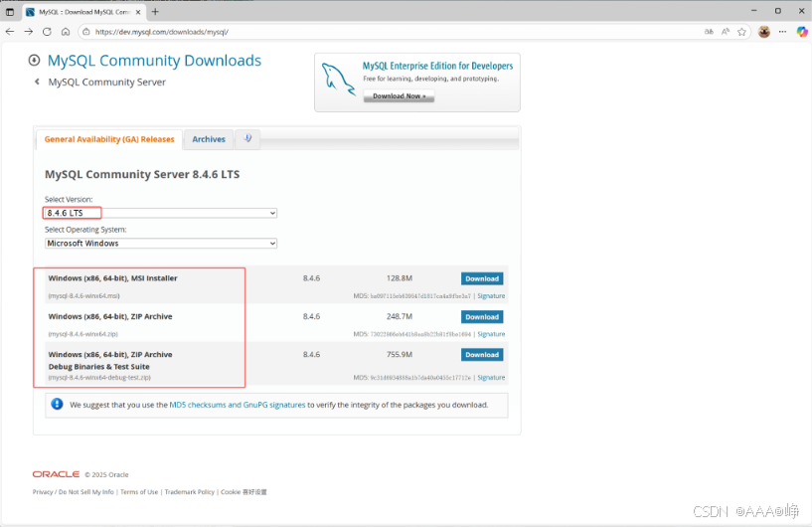Go back via chevron beside MySQL Community Server

tap(37, 82)
